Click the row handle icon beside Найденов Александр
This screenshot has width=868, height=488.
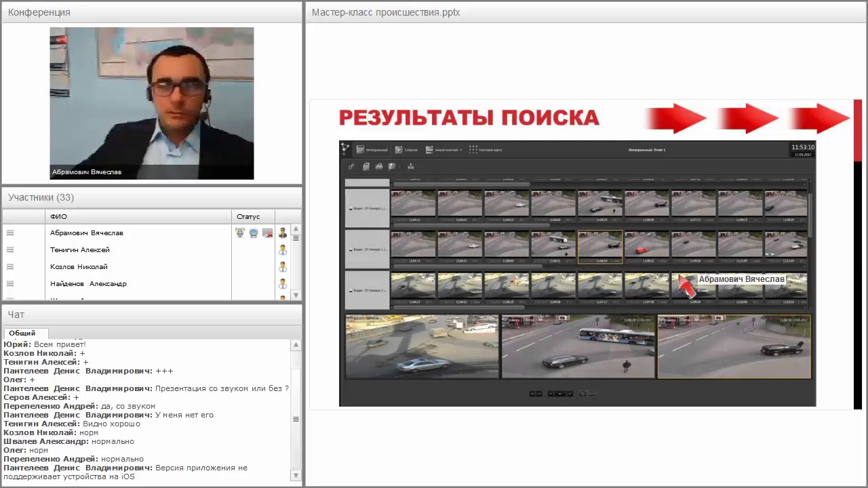10,283
